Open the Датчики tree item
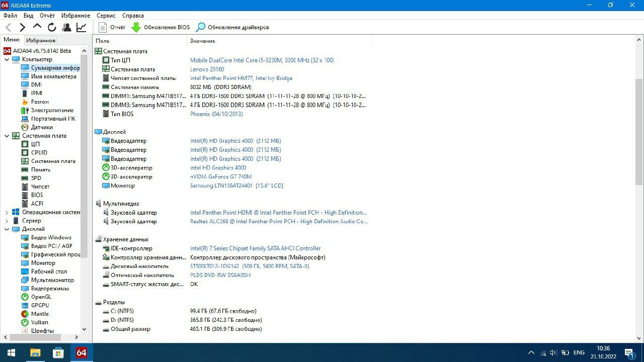The width and height of the screenshot is (644, 362). [x=37, y=127]
